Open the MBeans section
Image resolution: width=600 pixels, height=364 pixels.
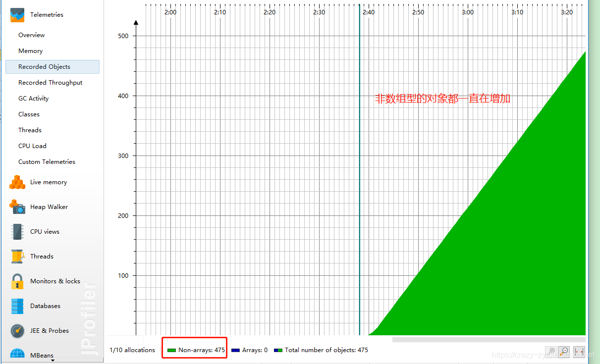[x=42, y=356]
